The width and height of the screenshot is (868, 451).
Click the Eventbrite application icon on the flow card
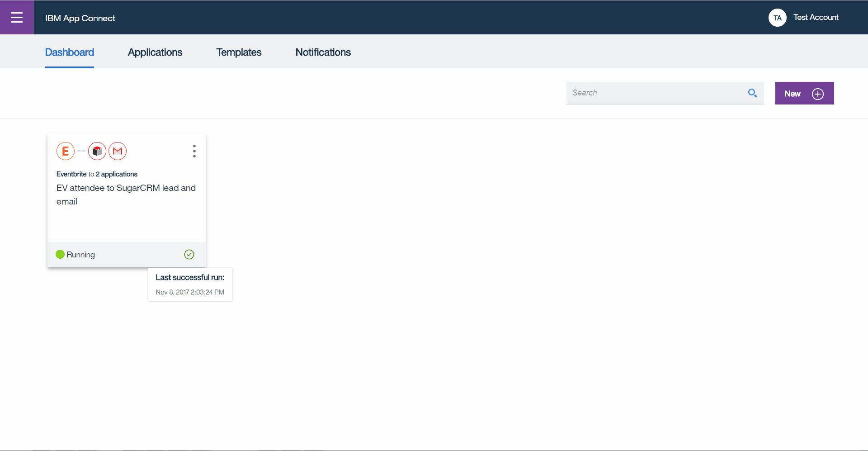coord(66,151)
